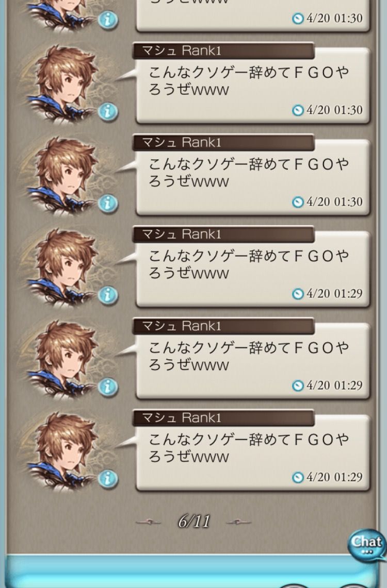Tap the bottommost 01:29 message bubble
Screen dimensions: 387x588
point(253,452)
